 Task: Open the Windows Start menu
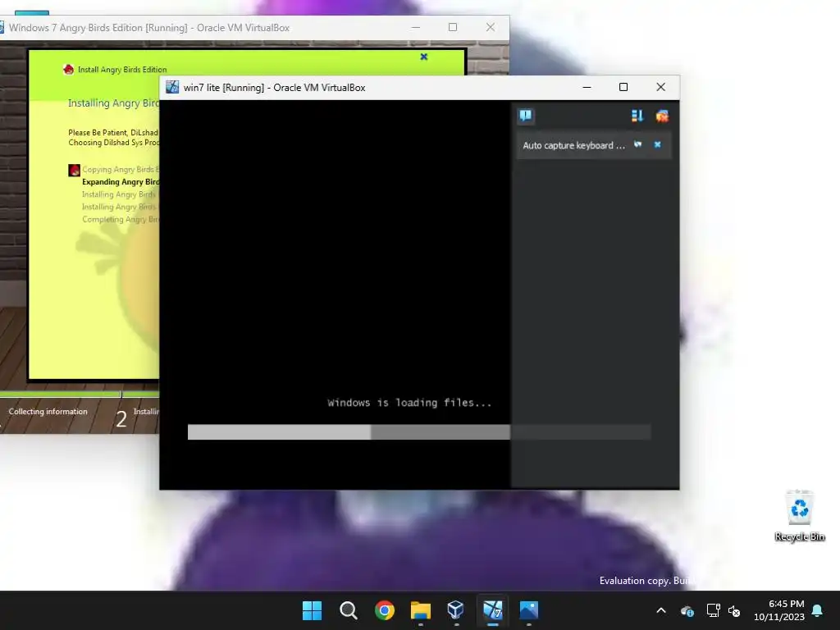312,610
